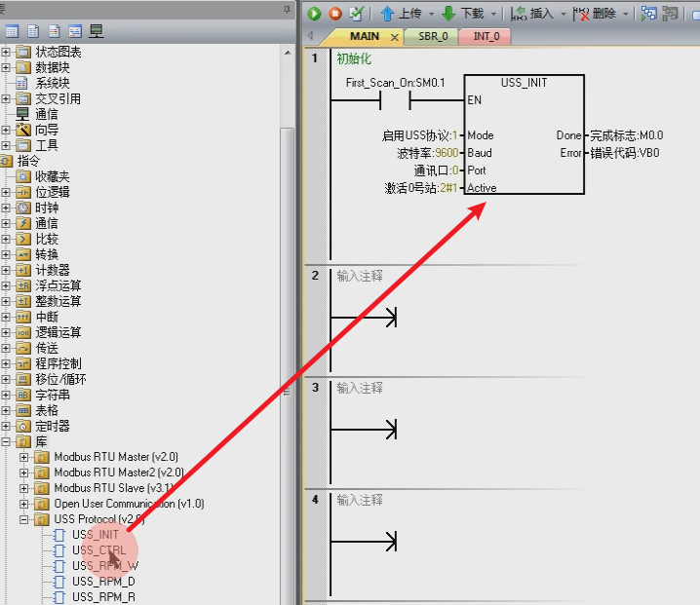Click the 删除 delete toolbar icon
Image resolution: width=700 pixels, height=605 pixels.
tap(581, 14)
